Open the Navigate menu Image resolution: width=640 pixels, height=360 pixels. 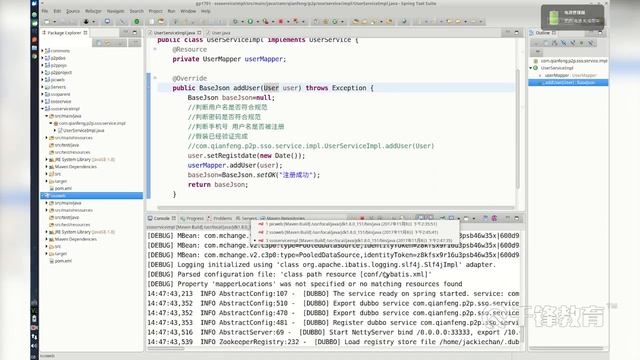tap(116, 11)
